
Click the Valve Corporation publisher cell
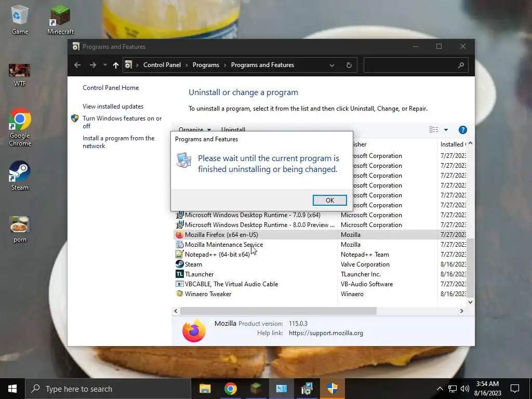tap(365, 264)
